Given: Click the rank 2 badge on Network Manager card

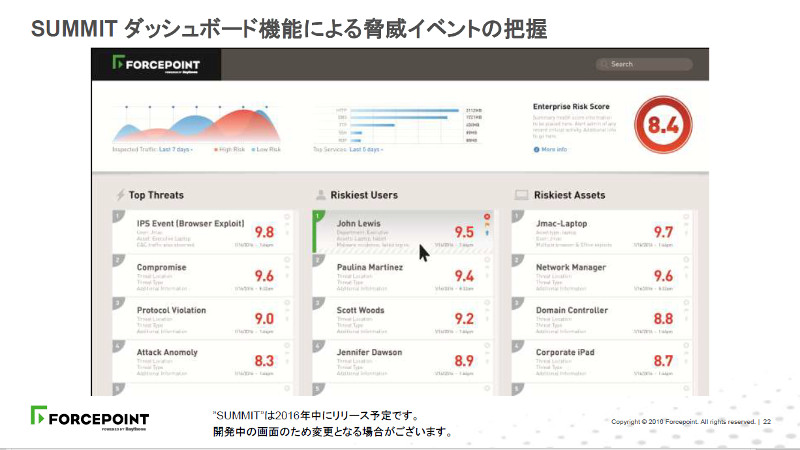Looking at the screenshot, I should (x=517, y=260).
